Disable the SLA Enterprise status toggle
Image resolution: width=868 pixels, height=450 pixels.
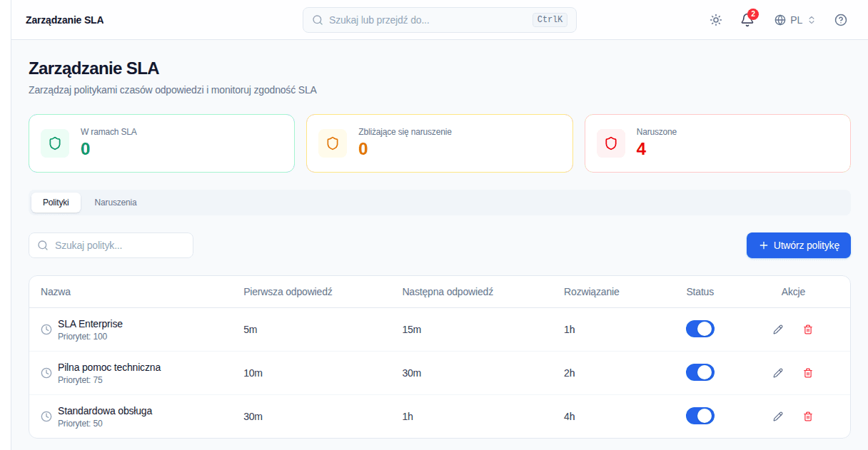[700, 329]
